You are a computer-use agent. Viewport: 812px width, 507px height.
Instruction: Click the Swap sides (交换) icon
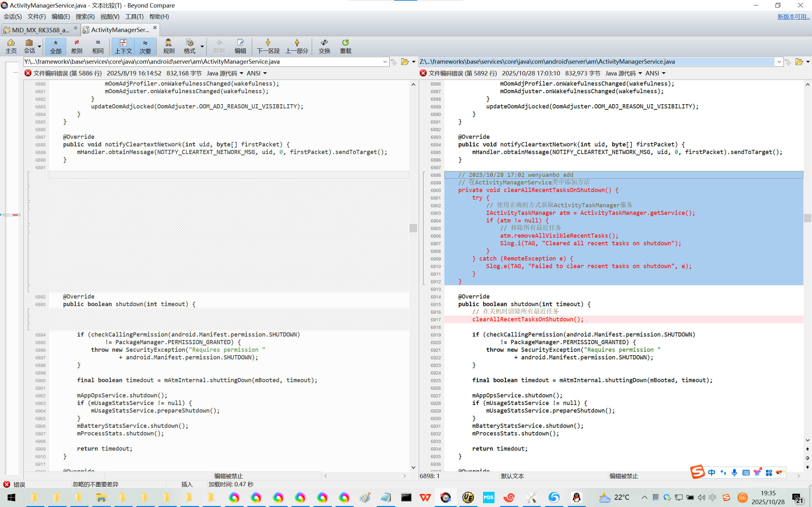tap(324, 46)
